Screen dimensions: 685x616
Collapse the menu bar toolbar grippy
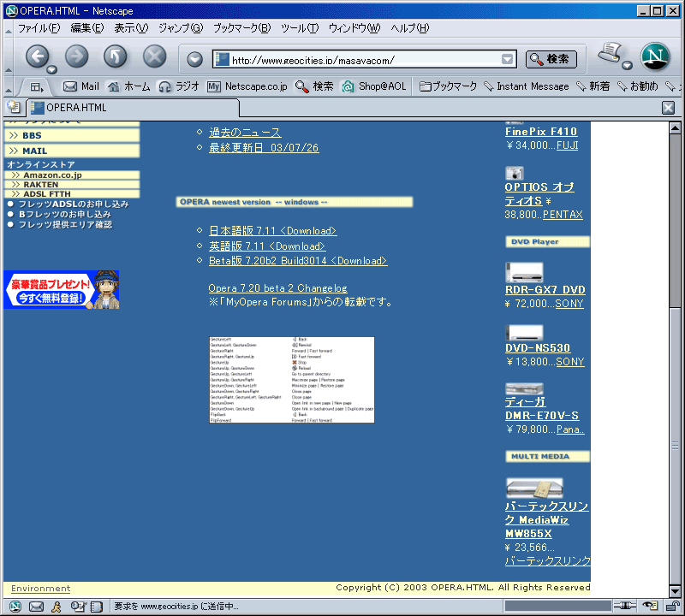pos(9,30)
